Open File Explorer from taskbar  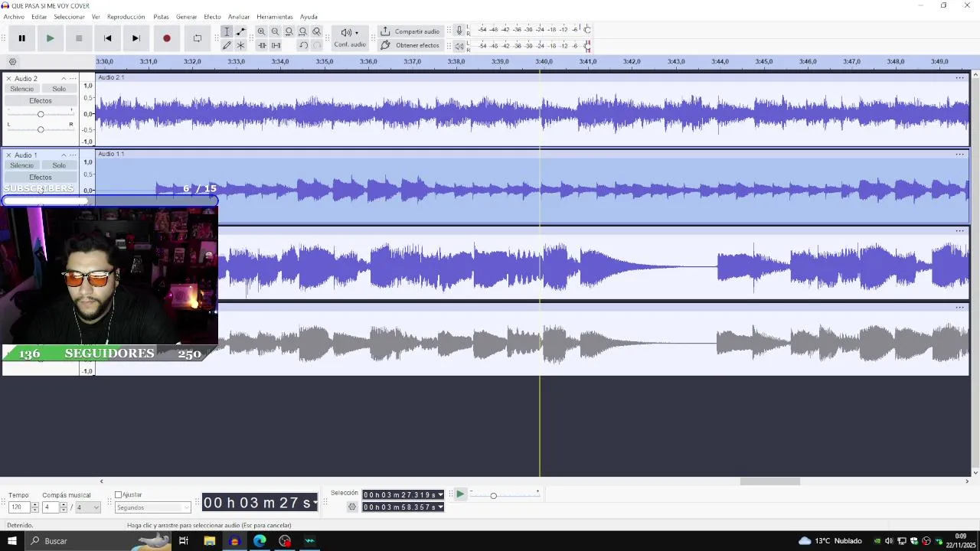[209, 541]
